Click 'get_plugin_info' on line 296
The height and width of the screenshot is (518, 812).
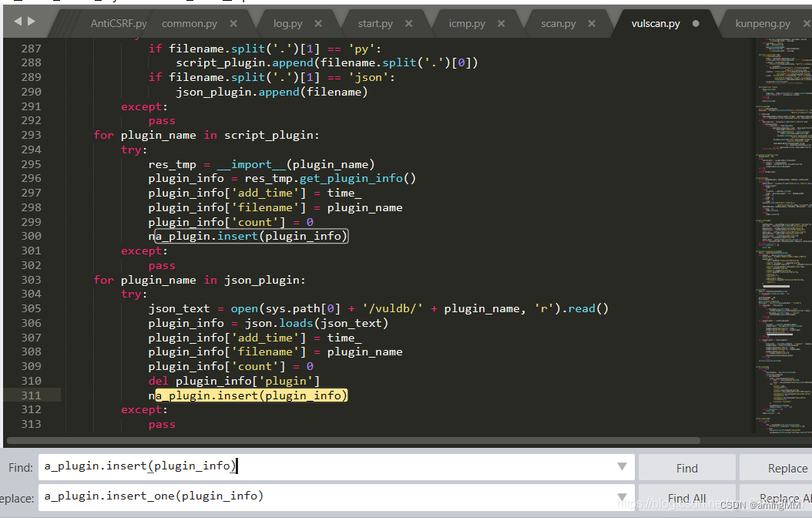point(351,179)
